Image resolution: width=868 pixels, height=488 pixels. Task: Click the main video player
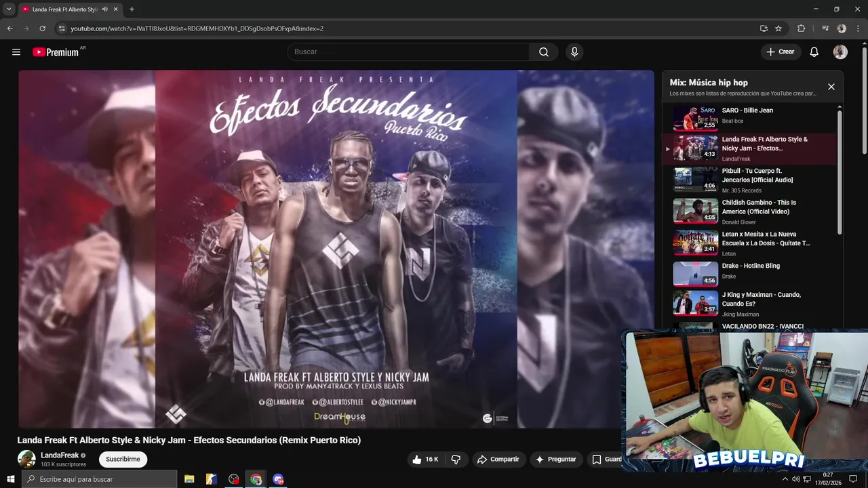(336, 249)
